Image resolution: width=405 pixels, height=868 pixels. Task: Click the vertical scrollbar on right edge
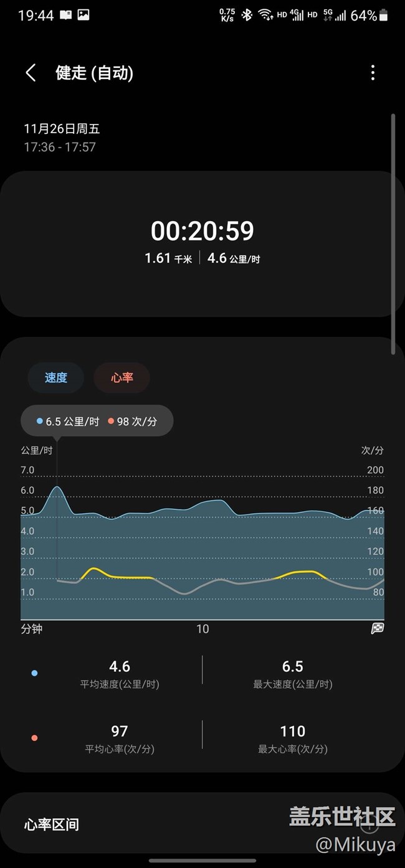393,234
